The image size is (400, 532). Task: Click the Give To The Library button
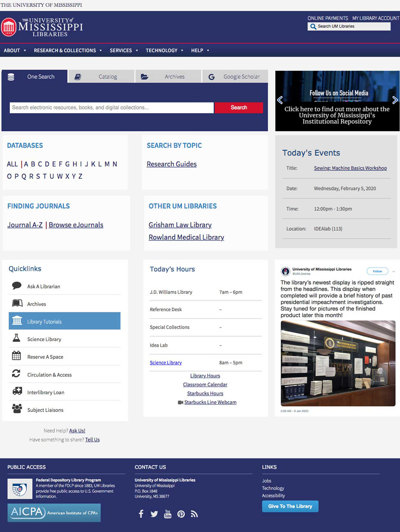coord(290,506)
